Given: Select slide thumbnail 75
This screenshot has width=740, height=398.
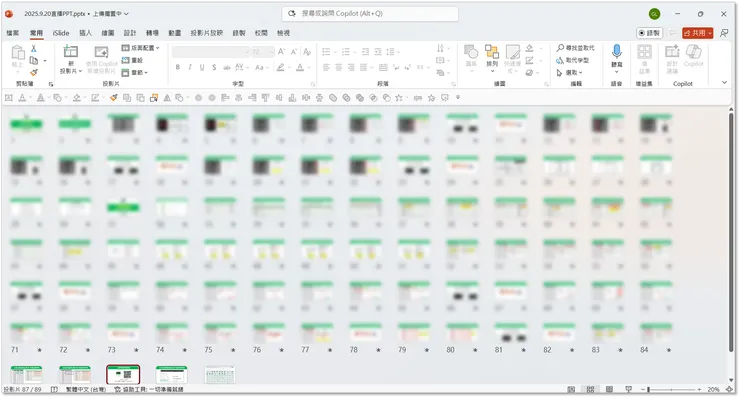Looking at the screenshot, I should pyautogui.click(x=220, y=333).
